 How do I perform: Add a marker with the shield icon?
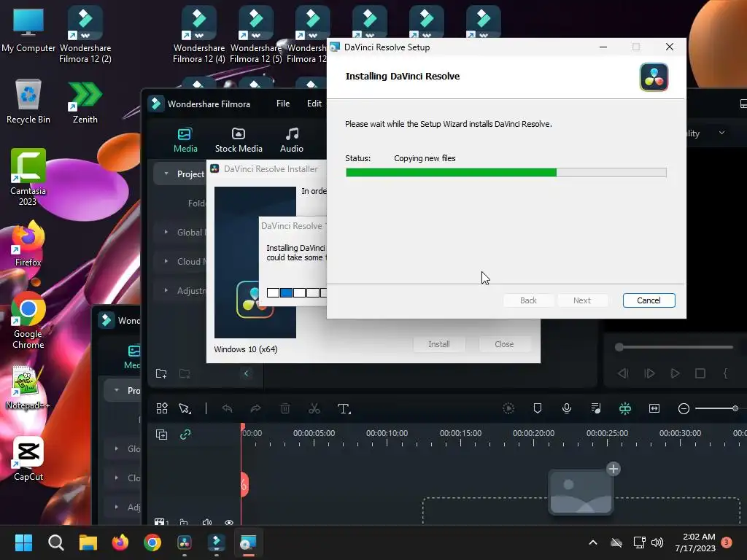click(x=538, y=408)
